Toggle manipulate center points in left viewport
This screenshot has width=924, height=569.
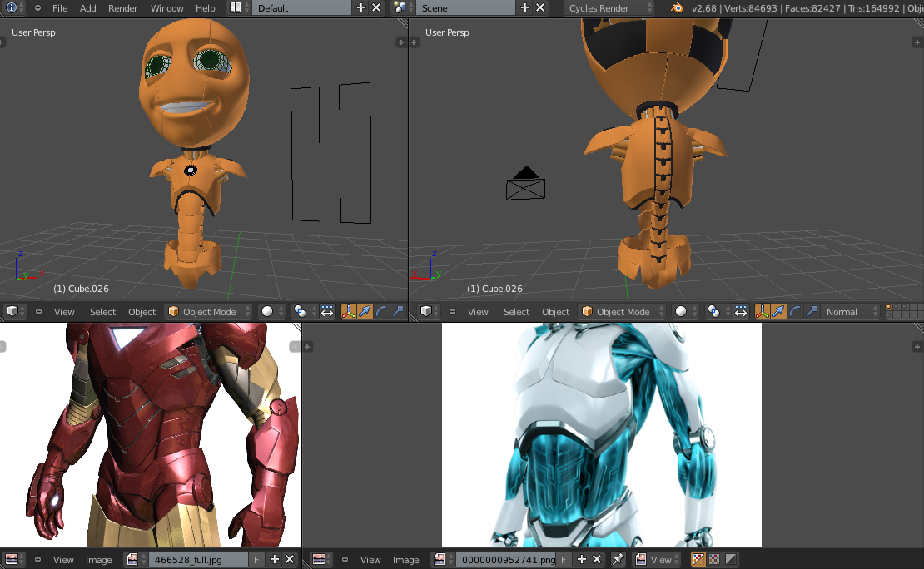(x=327, y=312)
